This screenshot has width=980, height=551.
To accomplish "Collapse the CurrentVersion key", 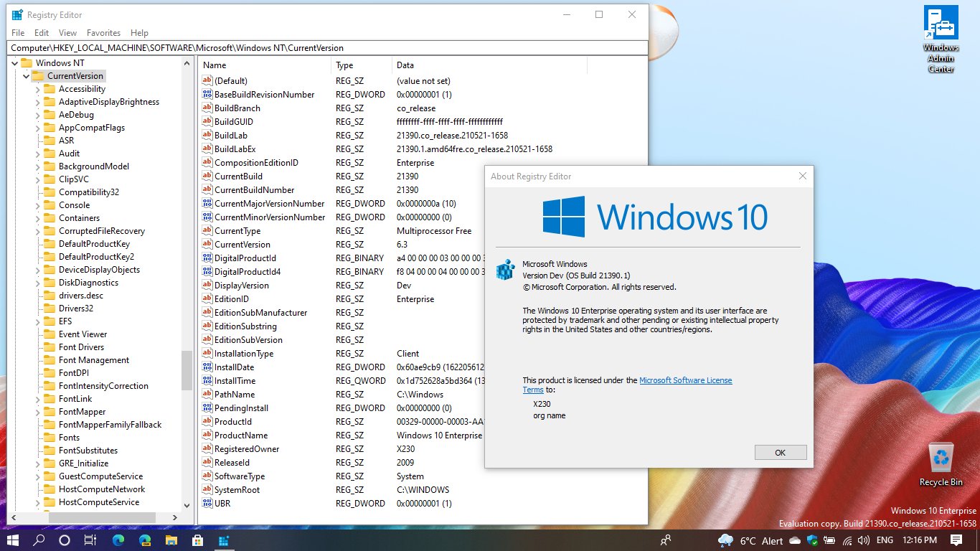I will point(27,76).
